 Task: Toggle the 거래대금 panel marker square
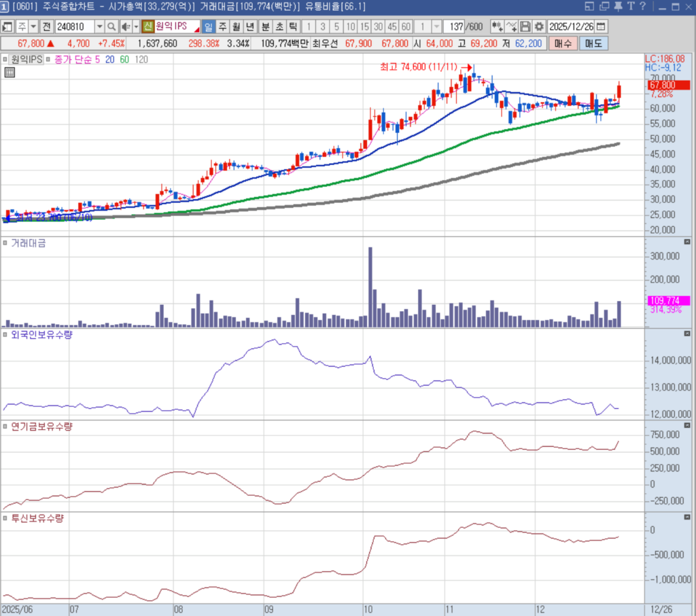pos(5,242)
